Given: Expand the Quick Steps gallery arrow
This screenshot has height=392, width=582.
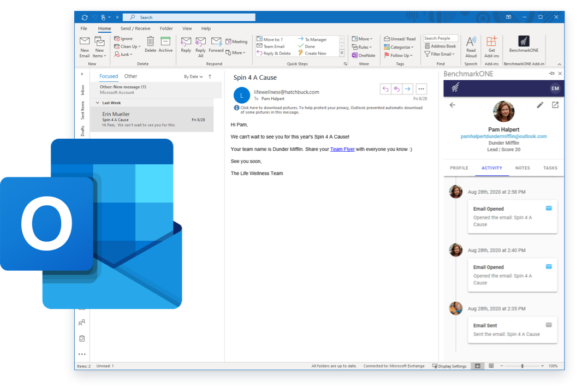Looking at the screenshot, I should (341, 54).
